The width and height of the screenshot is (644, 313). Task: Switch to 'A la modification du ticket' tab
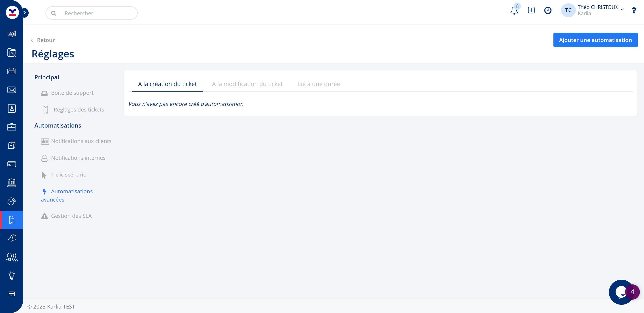tap(247, 84)
